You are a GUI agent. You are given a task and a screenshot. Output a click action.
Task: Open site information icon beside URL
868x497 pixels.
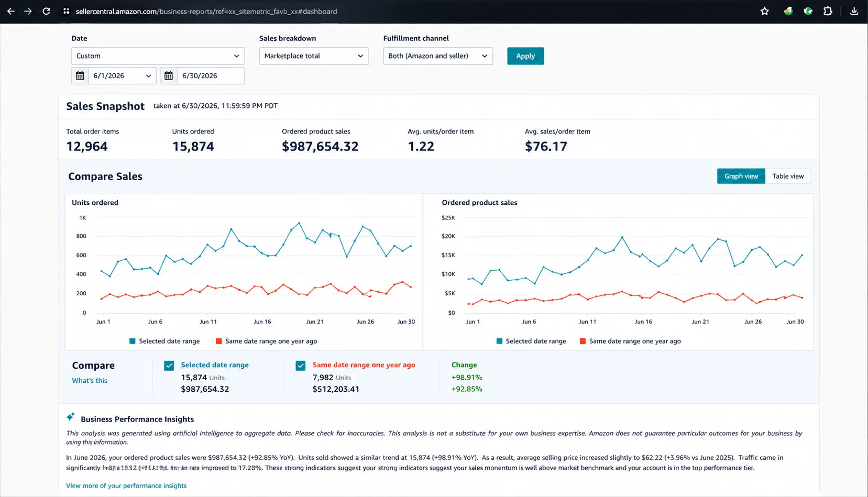click(66, 11)
